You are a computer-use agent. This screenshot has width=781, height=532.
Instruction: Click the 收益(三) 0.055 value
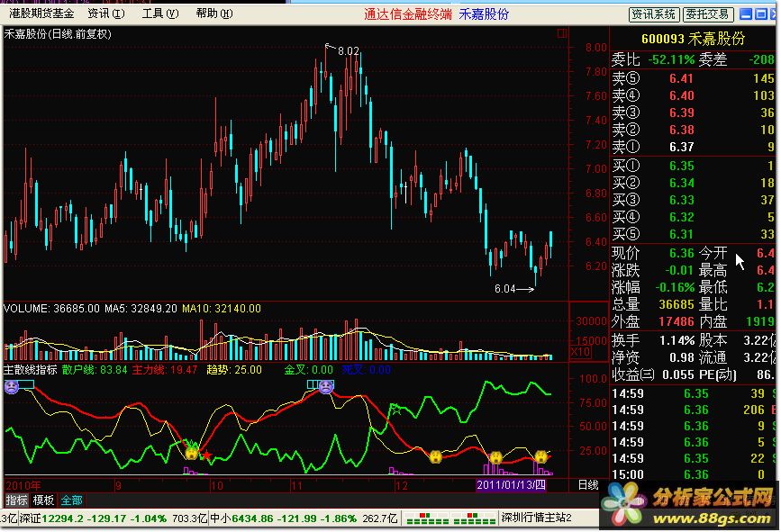678,374
